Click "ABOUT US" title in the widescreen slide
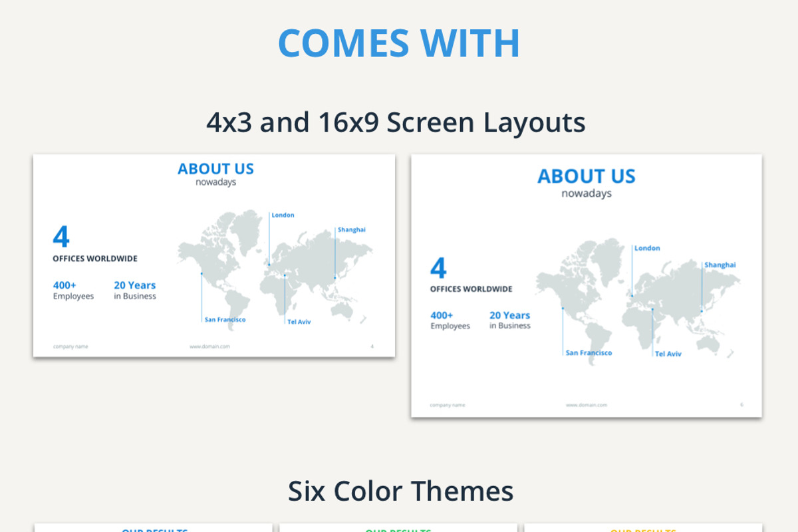 215,169
